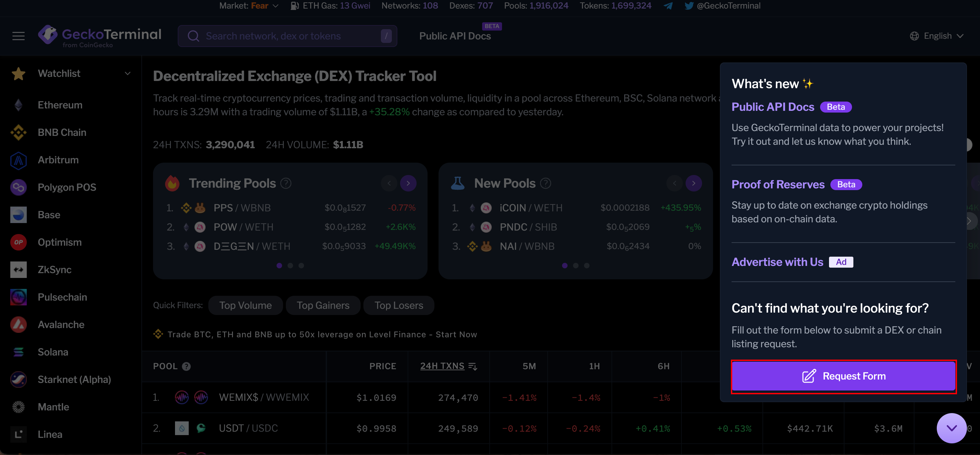
Task: Select third Trending Pools carousel dot
Action: (301, 266)
